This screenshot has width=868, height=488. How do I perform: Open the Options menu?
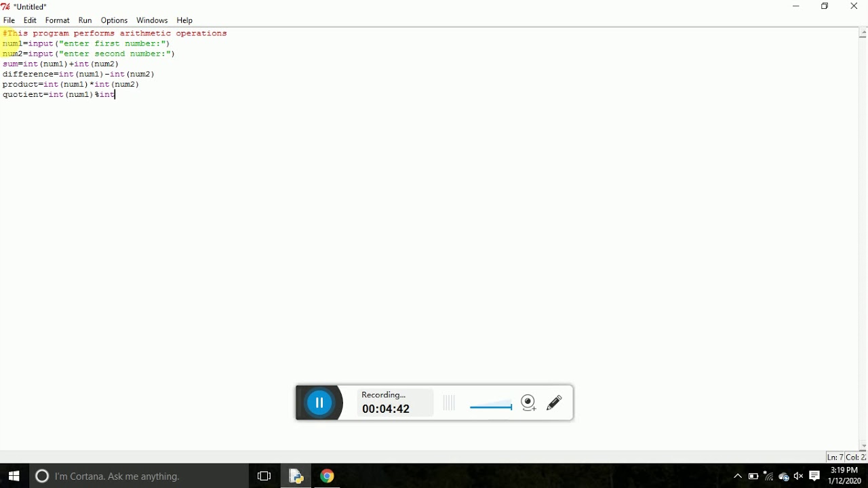115,20
